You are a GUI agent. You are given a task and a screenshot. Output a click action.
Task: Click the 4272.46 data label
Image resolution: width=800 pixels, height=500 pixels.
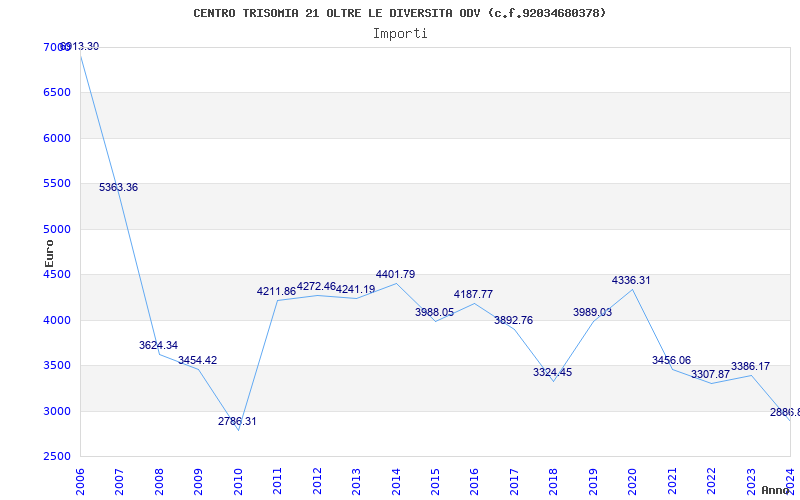[x=316, y=286]
